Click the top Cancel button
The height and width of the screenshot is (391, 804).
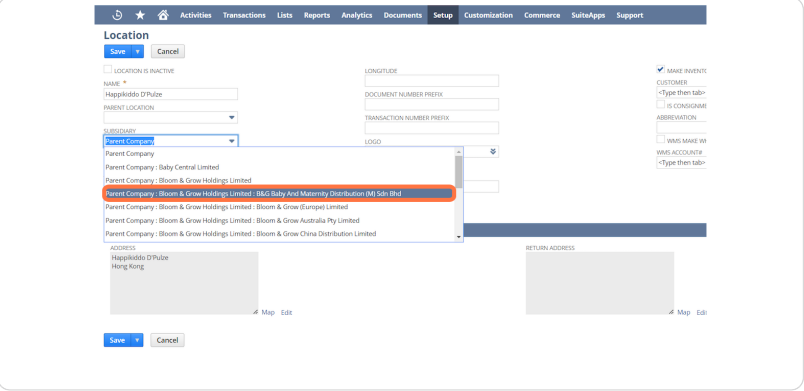(168, 51)
